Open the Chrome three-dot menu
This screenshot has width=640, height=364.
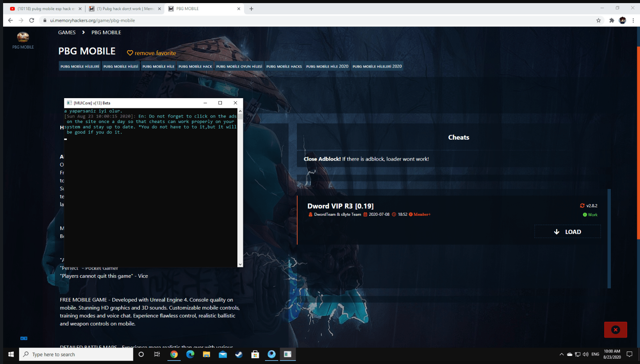pos(633,21)
